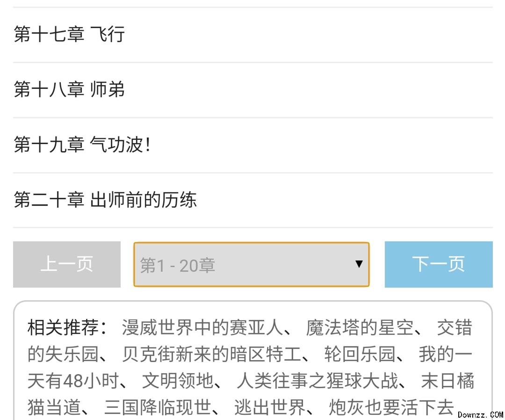The height and width of the screenshot is (420, 505).
Task: Click the dropdown arrow in chapter selector
Action: 359,264
